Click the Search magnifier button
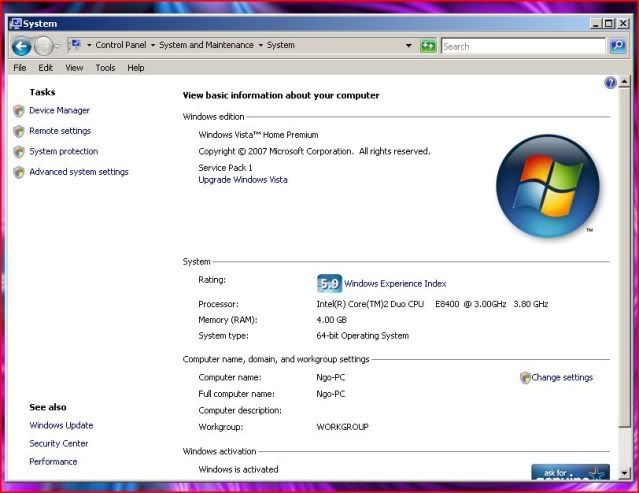639x493 pixels. pyautogui.click(x=618, y=46)
